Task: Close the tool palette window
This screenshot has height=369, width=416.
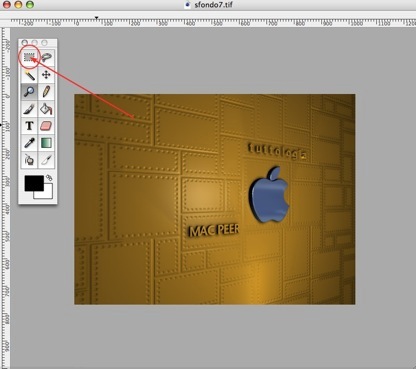Action: point(25,43)
